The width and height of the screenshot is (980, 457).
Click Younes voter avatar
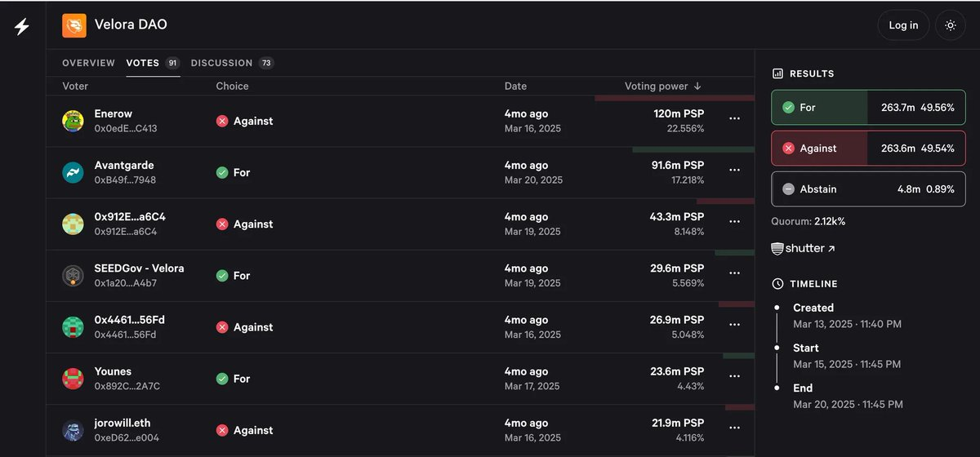click(73, 379)
